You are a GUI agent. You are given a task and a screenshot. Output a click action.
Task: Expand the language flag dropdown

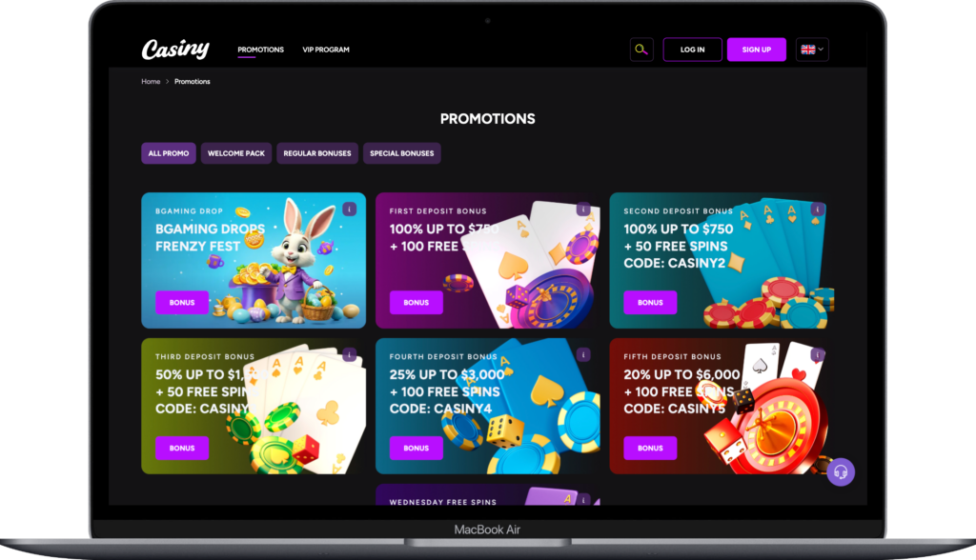point(812,50)
